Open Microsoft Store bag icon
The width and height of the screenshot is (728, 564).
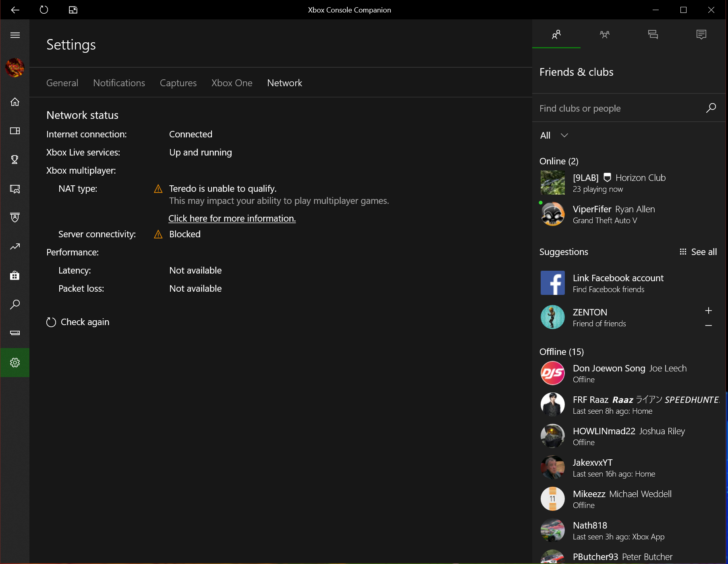[15, 276]
